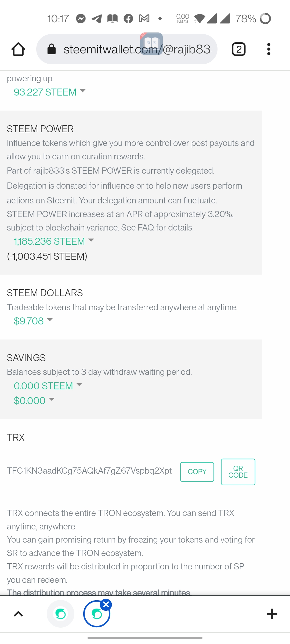
Task: Open the savings 0.000 STEEM dropdown
Action: click(48, 386)
